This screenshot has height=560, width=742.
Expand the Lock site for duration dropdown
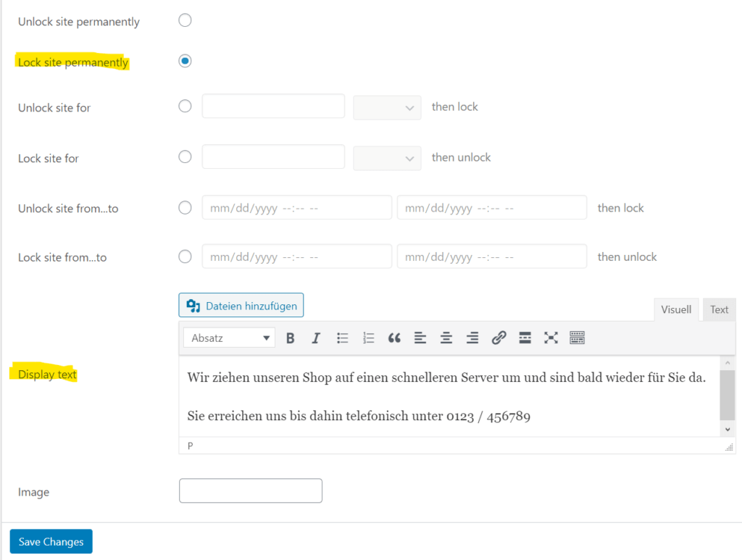pos(387,158)
